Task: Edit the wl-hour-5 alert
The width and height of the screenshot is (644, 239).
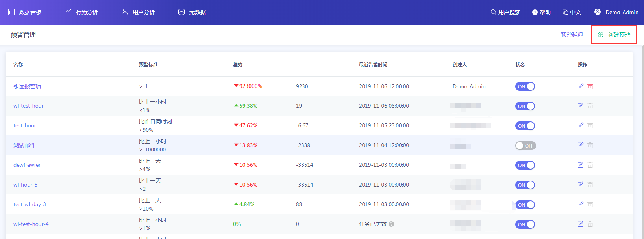Action: pos(580,185)
